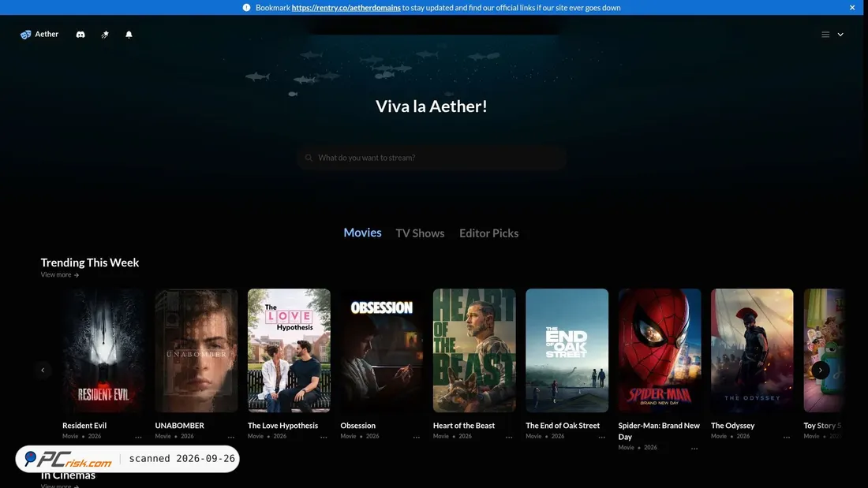The image size is (868, 488).
Task: Click the 'Obsession' title text
Action: coord(357,426)
